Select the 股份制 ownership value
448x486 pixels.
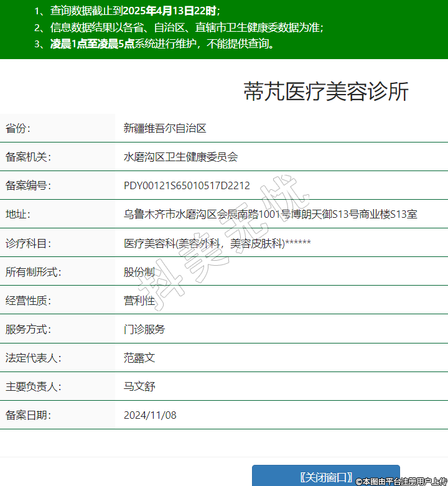pyautogui.click(x=139, y=272)
